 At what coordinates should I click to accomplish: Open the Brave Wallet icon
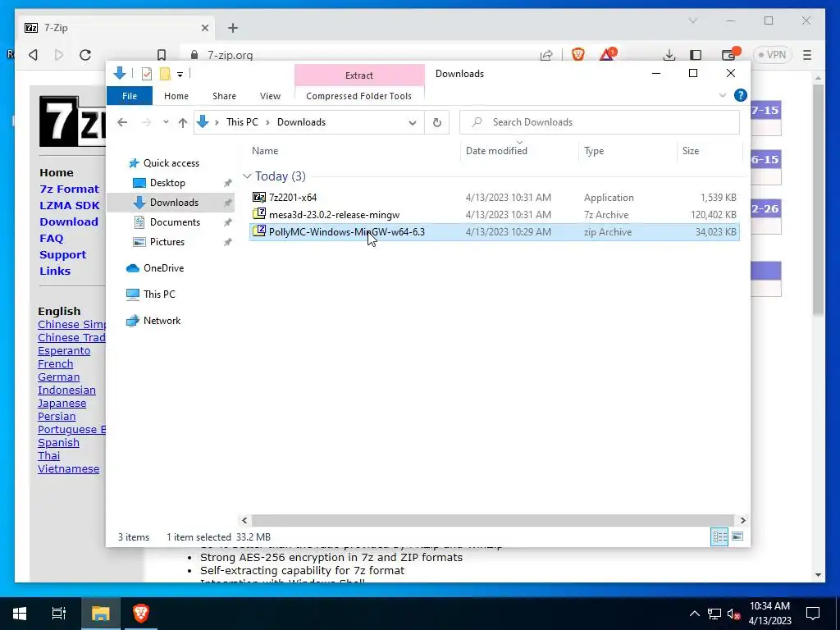[728, 54]
